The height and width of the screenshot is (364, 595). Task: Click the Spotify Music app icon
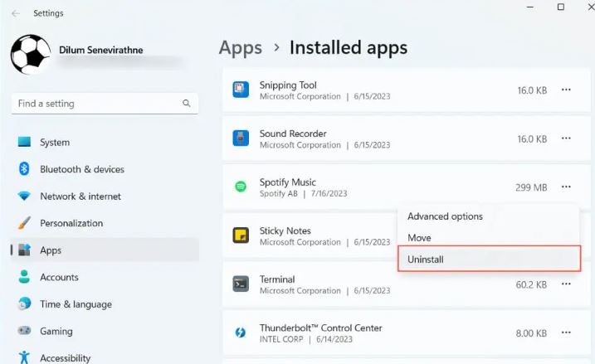(x=241, y=187)
